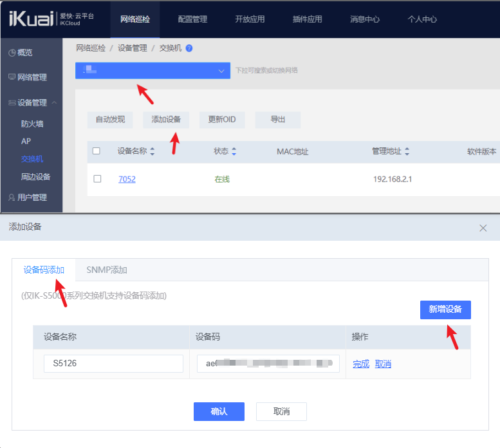
Task: Tick the checkbox for device 7052
Action: [97, 178]
